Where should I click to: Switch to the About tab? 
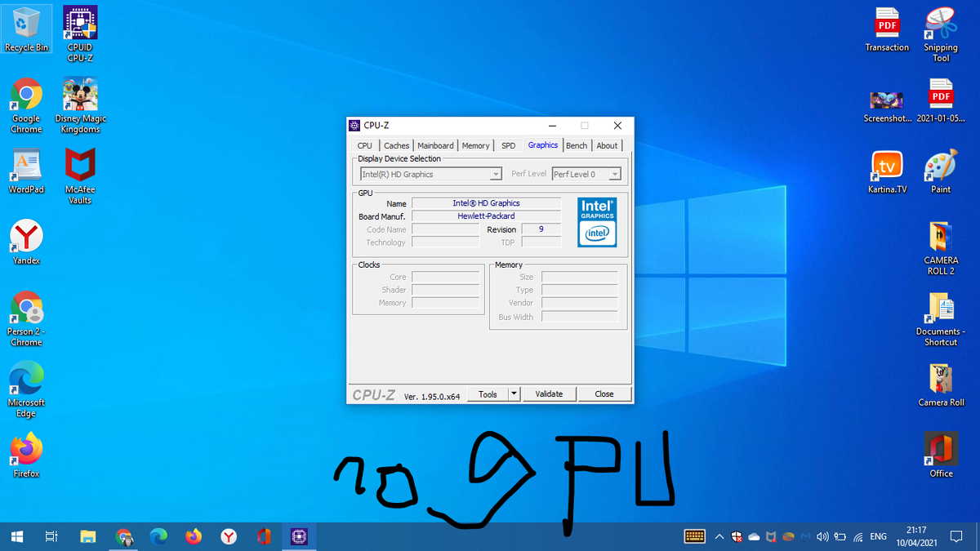tap(607, 145)
